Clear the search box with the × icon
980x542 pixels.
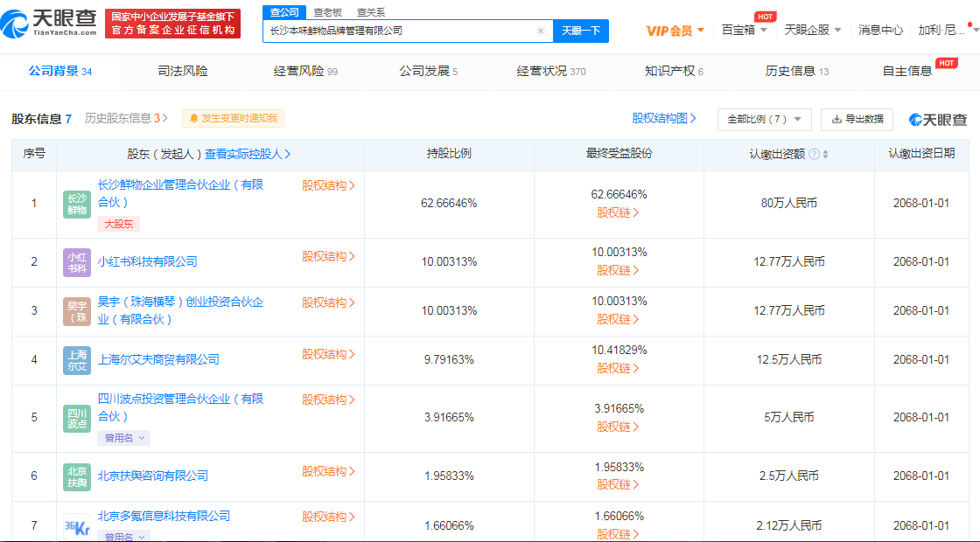[542, 31]
